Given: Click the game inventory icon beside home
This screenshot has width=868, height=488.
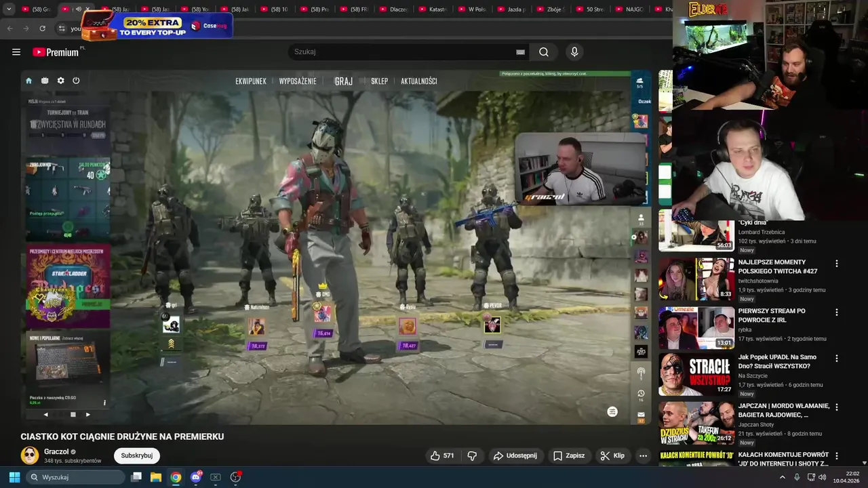Looking at the screenshot, I should (45, 81).
